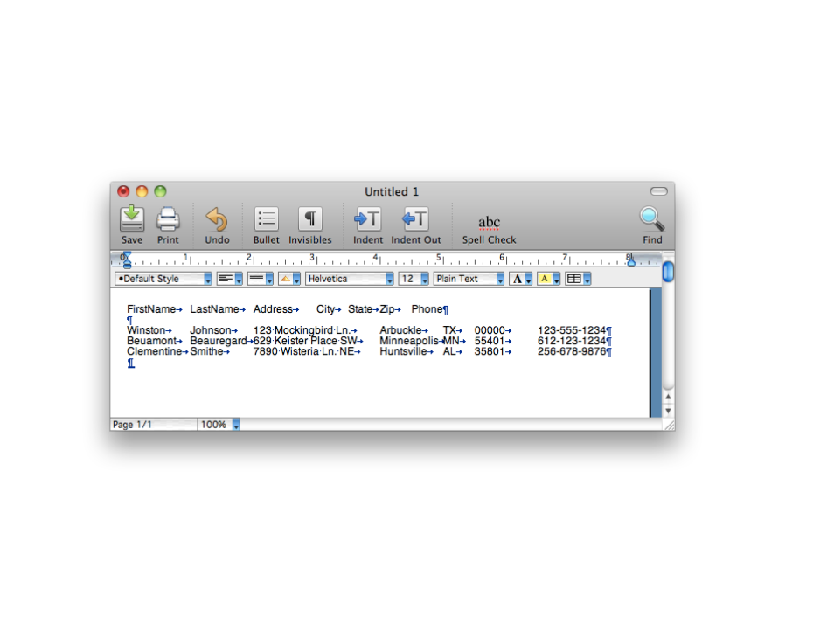Click phone number 123-555-1234
834x644 pixels.
(571, 330)
